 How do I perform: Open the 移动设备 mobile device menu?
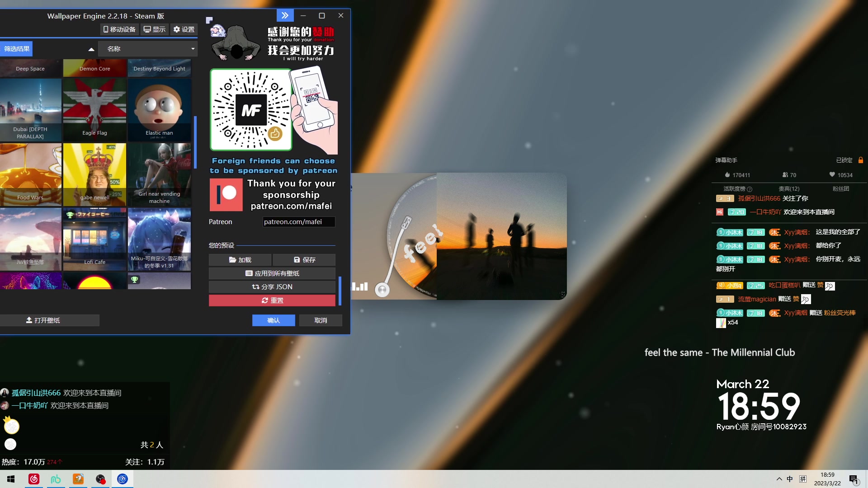pos(119,29)
